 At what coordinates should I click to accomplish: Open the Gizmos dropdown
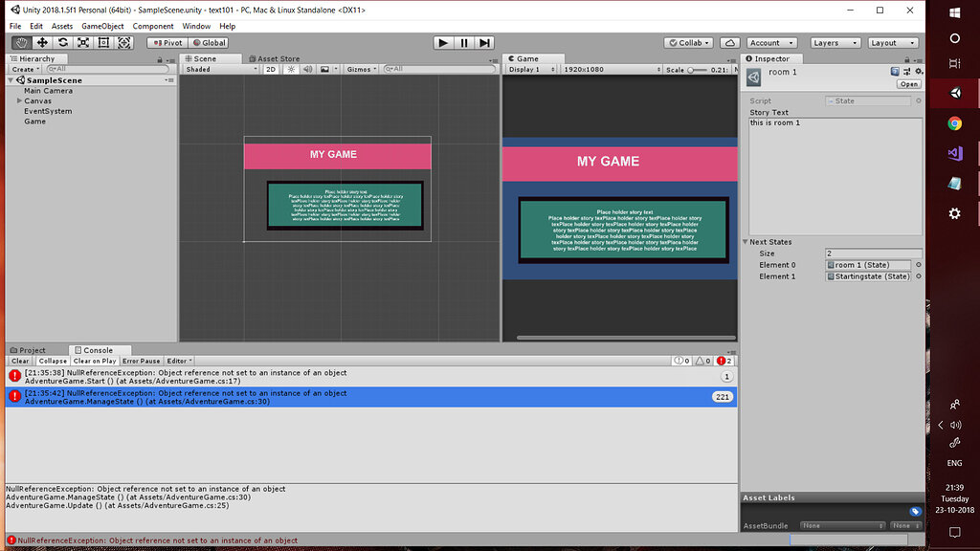click(x=362, y=69)
